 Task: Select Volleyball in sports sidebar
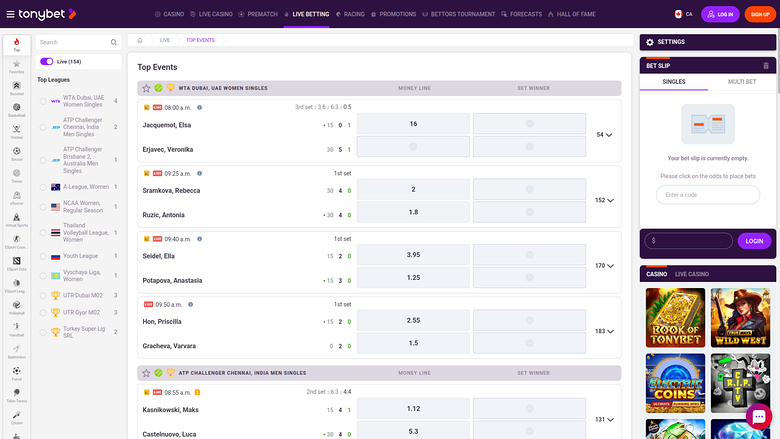16,308
